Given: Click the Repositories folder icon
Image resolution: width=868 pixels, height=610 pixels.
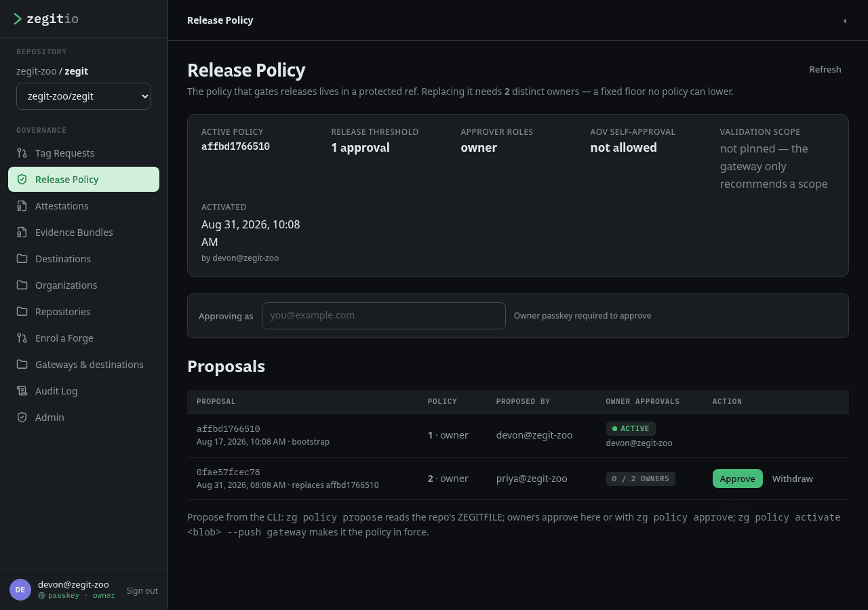Looking at the screenshot, I should (x=22, y=312).
